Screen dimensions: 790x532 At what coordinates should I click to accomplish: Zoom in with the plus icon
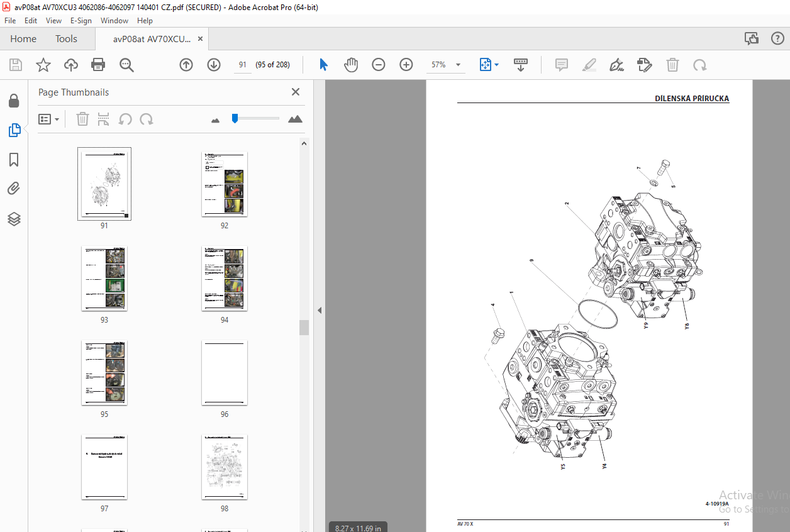(x=406, y=65)
